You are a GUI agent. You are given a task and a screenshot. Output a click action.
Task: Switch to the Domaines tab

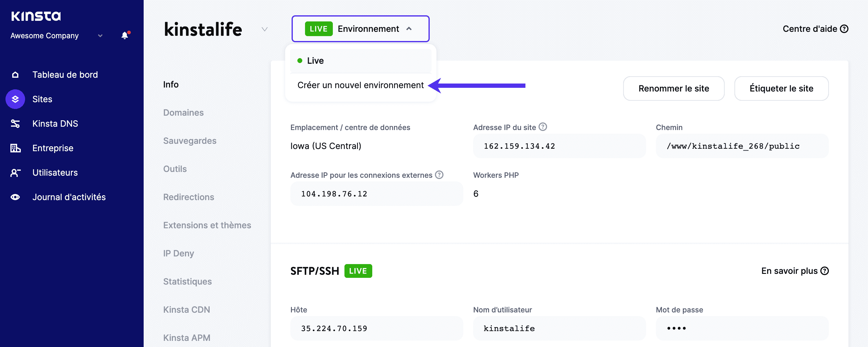[183, 113]
